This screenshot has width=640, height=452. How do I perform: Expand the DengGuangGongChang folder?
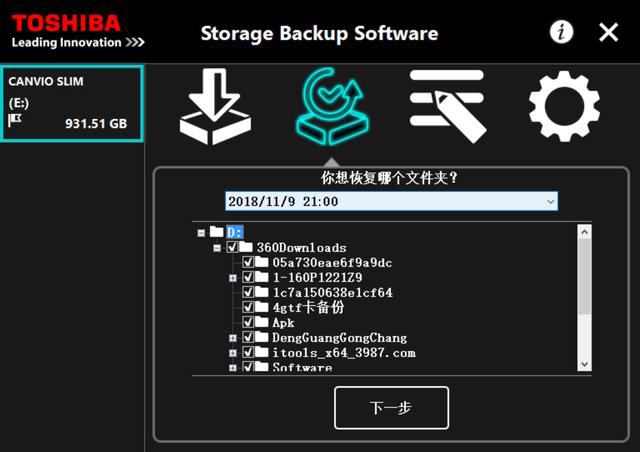233,338
